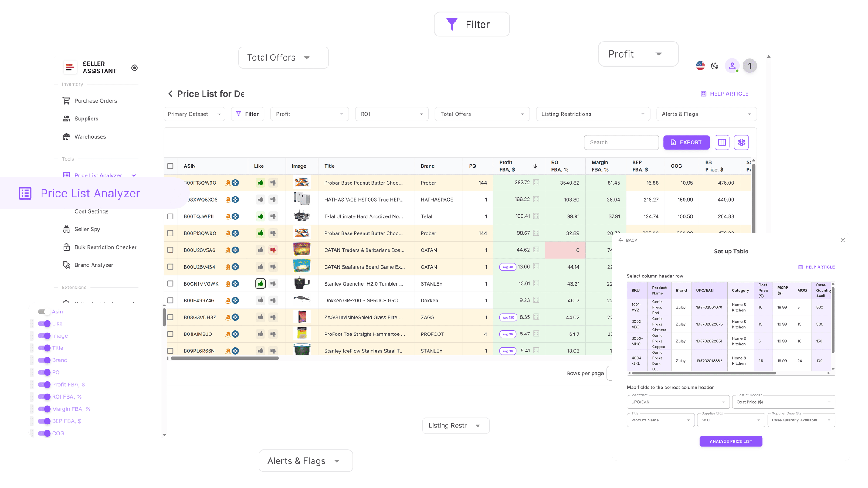Open Warehouses from the Inventory sidebar

click(90, 136)
